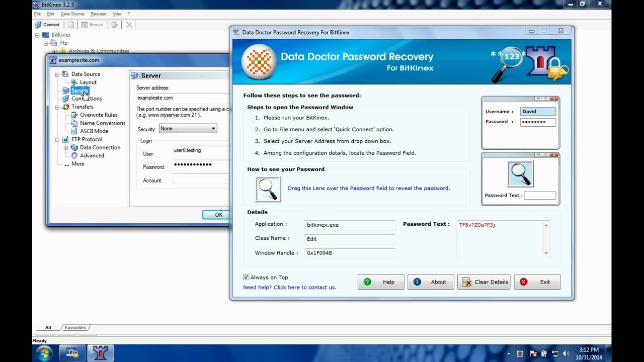Click the Browse toolbar button
Image resolution: width=644 pixels, height=362 pixels.
pos(92,25)
